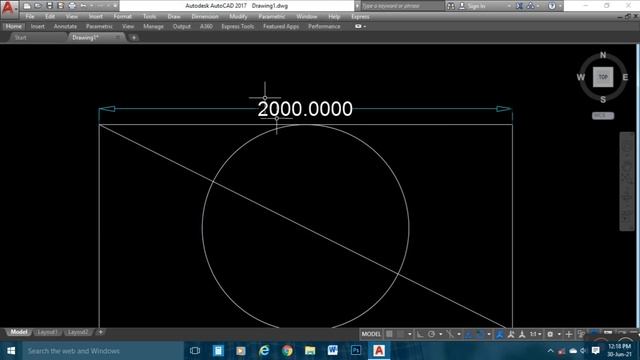Open the Insert menu in menu bar
Image resolution: width=640 pixels, height=360 pixels.
coord(96,16)
